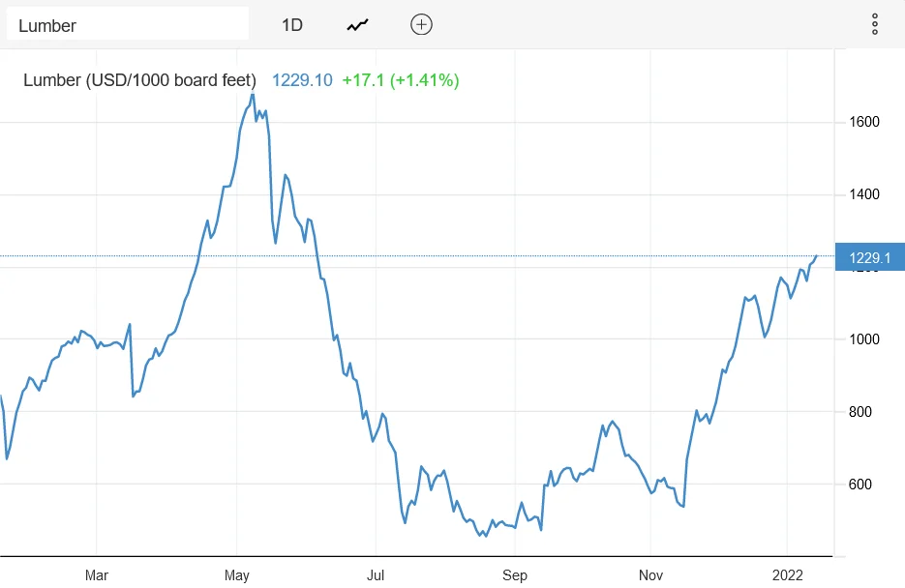Click the 1600 label on the price axis
The height and width of the screenshot is (588, 905).
point(863,122)
